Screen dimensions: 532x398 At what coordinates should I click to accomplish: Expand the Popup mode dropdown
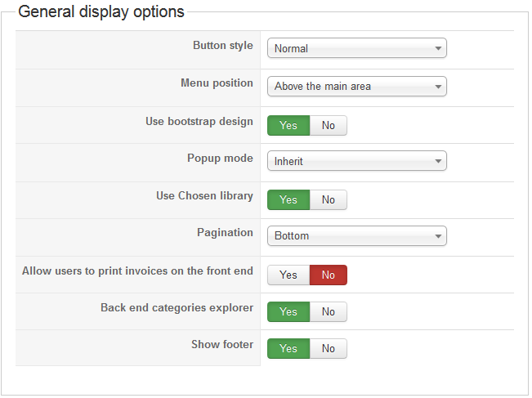point(356,161)
